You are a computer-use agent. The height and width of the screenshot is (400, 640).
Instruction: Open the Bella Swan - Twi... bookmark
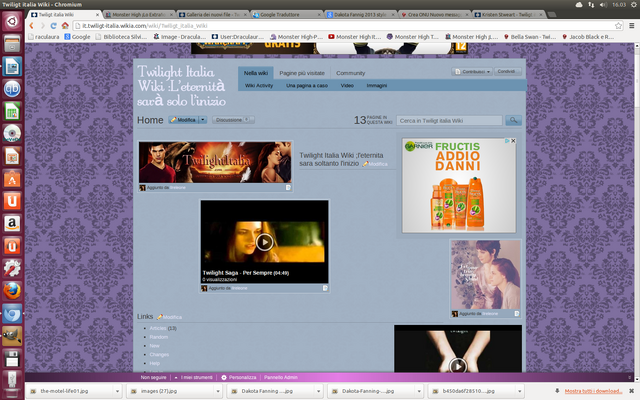coord(530,37)
